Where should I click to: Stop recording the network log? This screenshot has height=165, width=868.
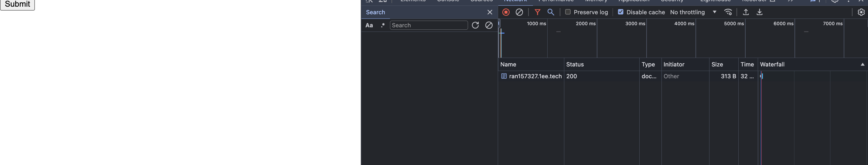(506, 12)
